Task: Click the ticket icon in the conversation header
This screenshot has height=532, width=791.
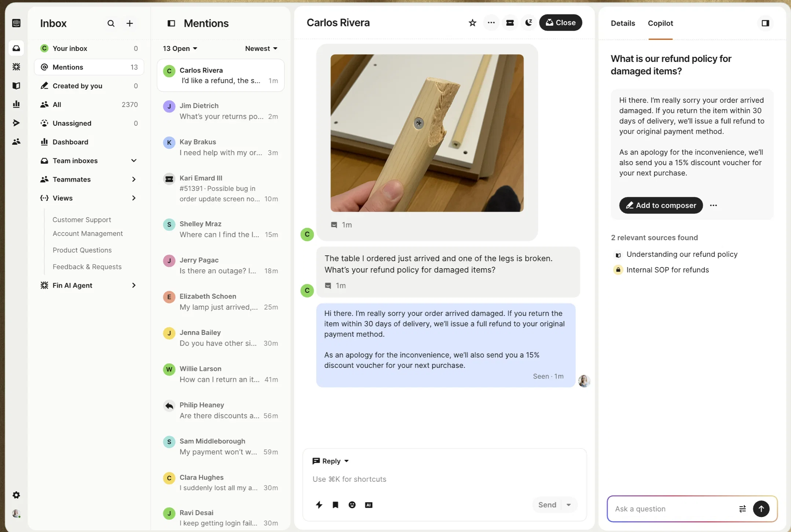Action: tap(510, 23)
